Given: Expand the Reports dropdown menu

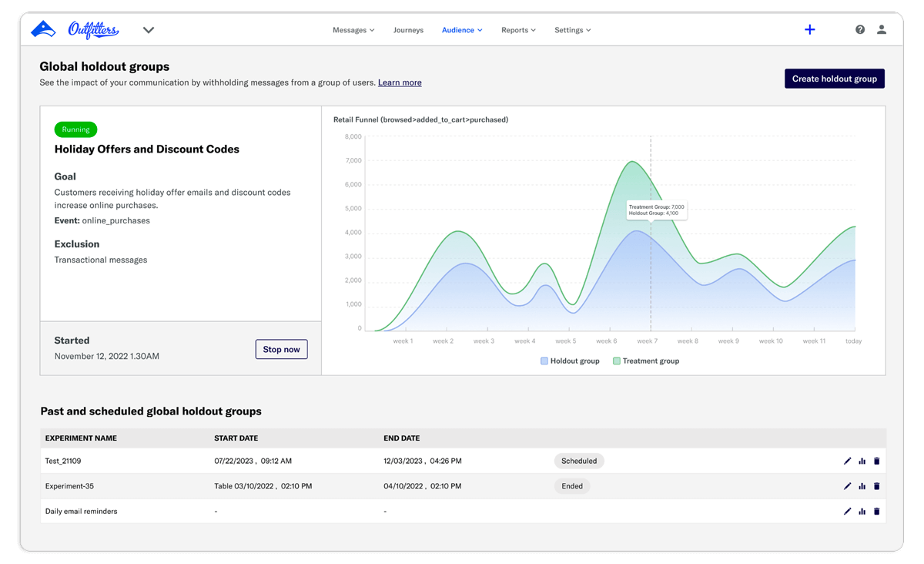Looking at the screenshot, I should pos(518,30).
